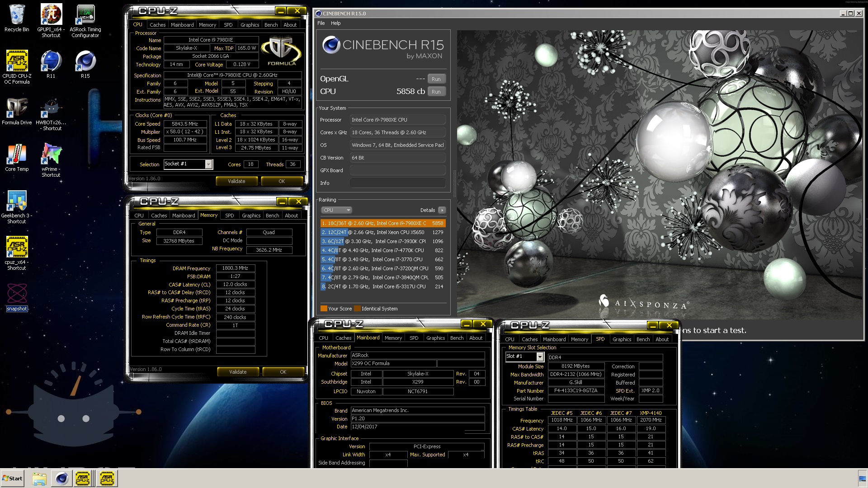Click the Identical System legend swatch
The image size is (868, 488).
point(357,309)
